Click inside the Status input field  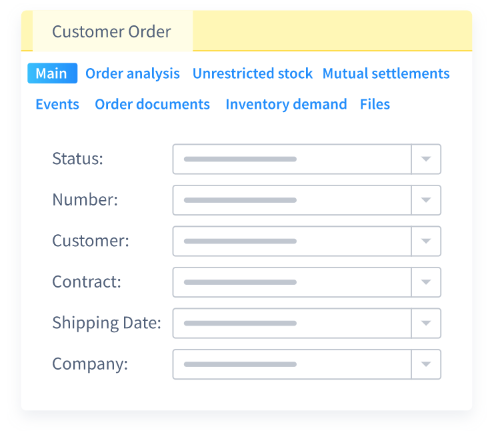(292, 159)
